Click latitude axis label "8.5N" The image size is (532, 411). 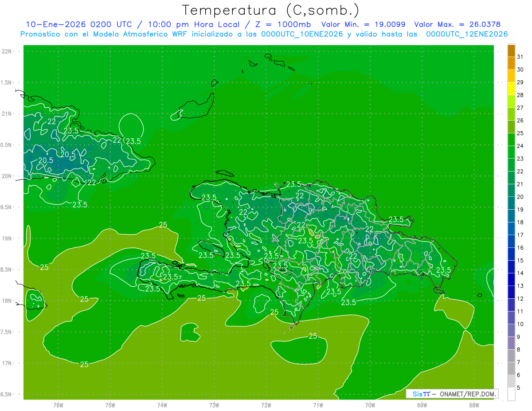click(7, 270)
